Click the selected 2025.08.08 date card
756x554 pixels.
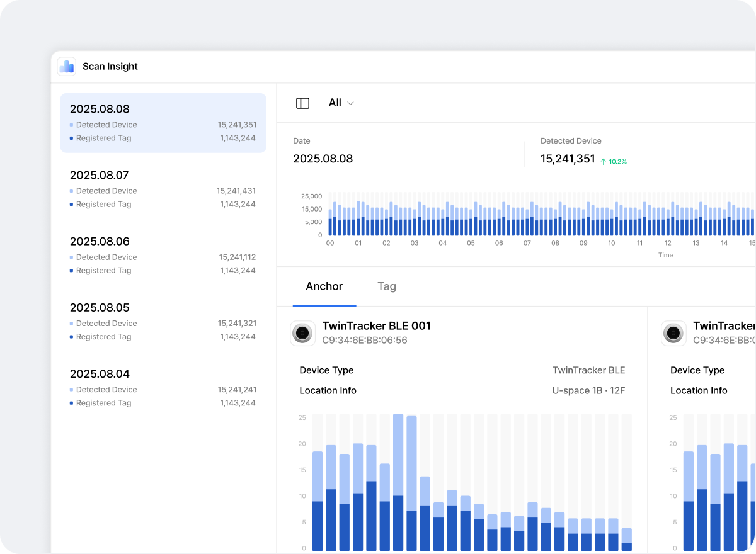[163, 123]
